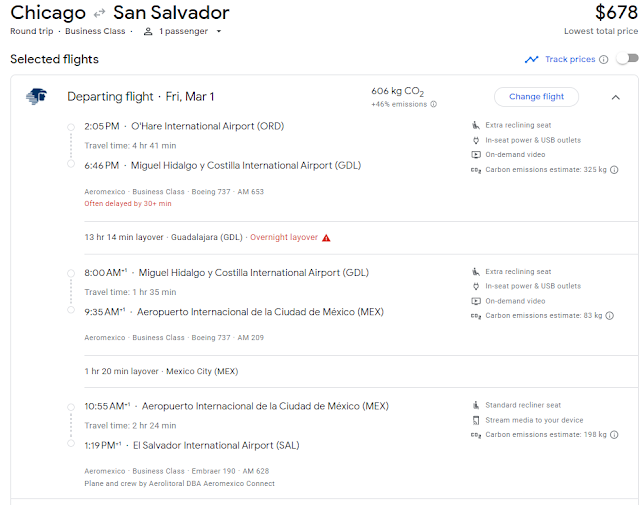Click the 'Often delayed by 30+ min' warning
Image resolution: width=640 pixels, height=505 pixels.
coord(128,204)
